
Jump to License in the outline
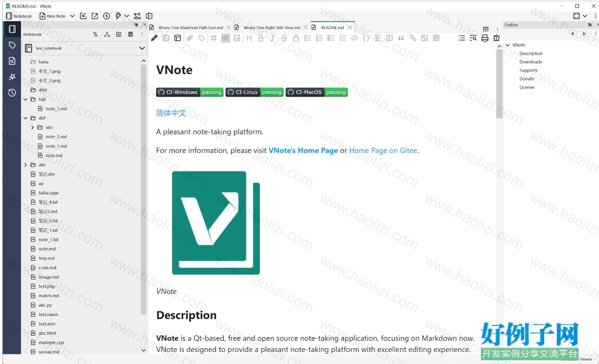coord(526,87)
